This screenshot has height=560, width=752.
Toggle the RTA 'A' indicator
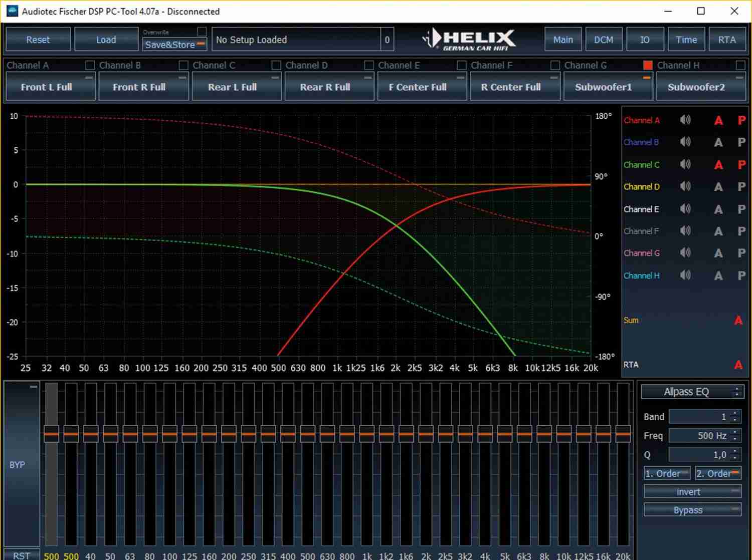(738, 365)
